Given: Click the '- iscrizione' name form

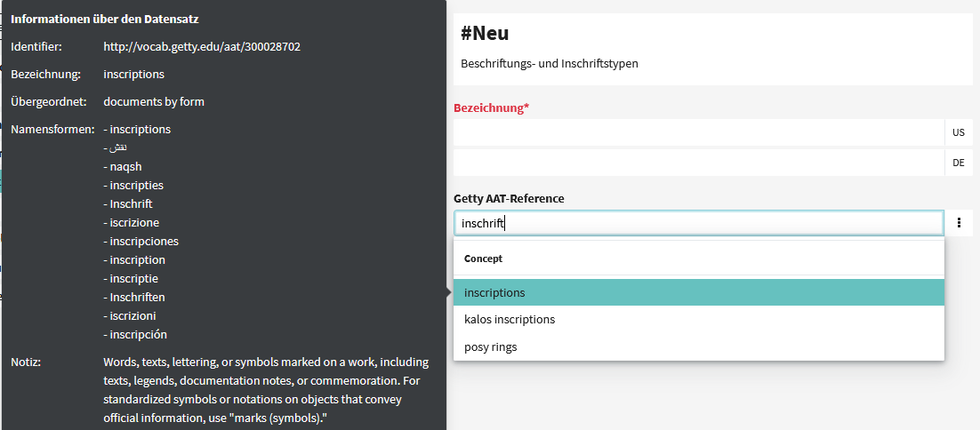Looking at the screenshot, I should (132, 223).
